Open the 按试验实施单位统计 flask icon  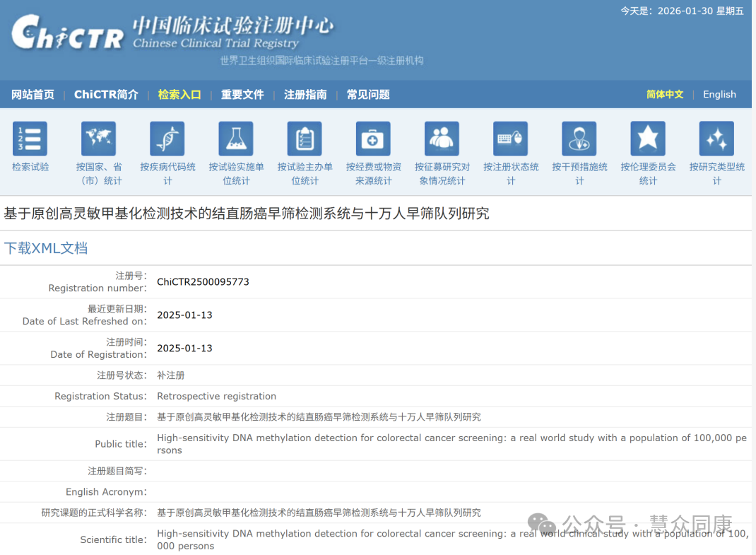coord(235,139)
